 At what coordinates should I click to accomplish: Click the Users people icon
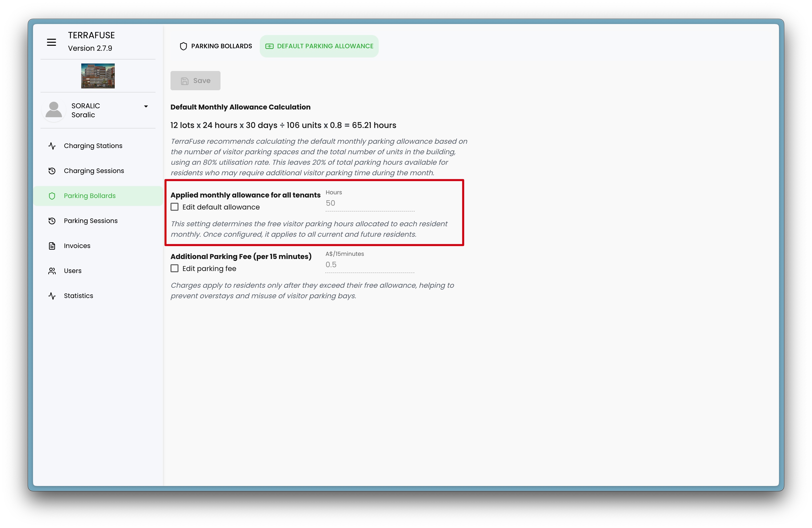click(x=52, y=271)
